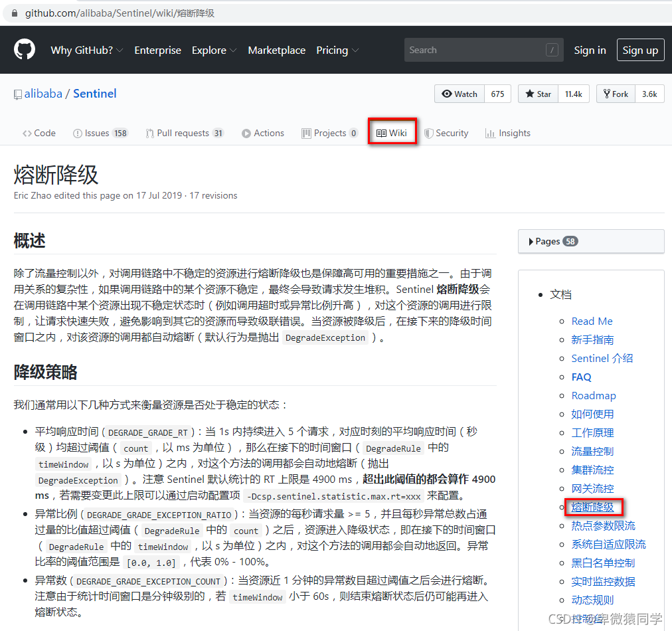Click the Projects board icon
The height and width of the screenshot is (631, 672).
(306, 134)
